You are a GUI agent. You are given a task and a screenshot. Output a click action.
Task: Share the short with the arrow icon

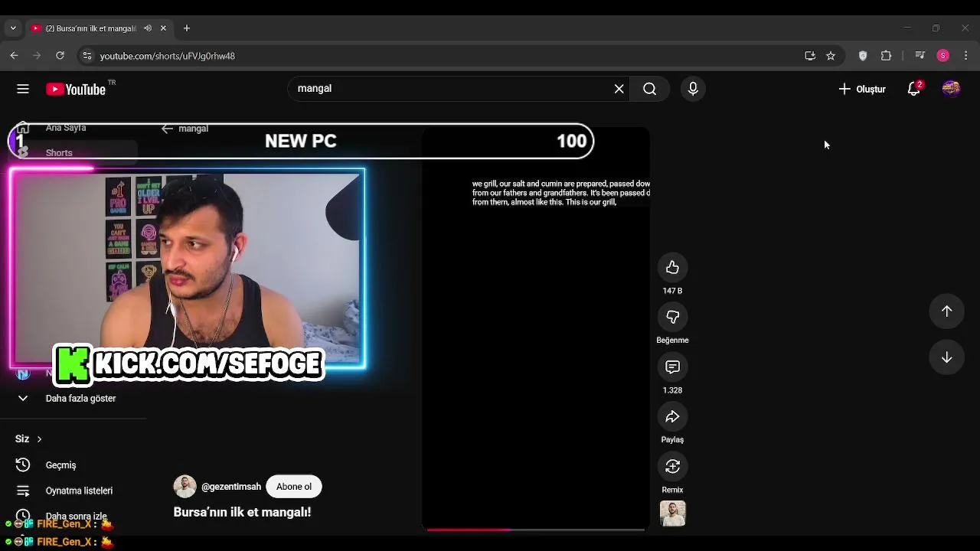tap(672, 416)
